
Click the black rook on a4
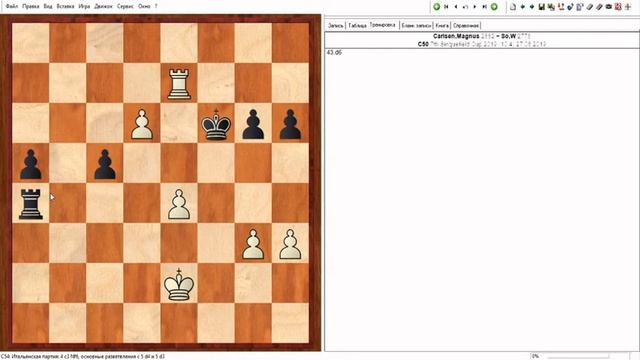click(31, 204)
